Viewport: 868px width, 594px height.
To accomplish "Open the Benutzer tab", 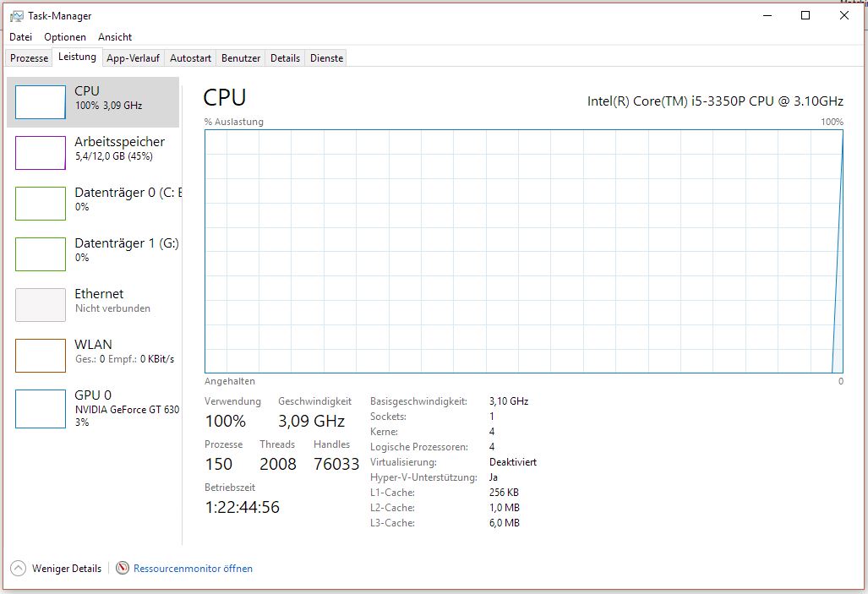I will coord(240,57).
